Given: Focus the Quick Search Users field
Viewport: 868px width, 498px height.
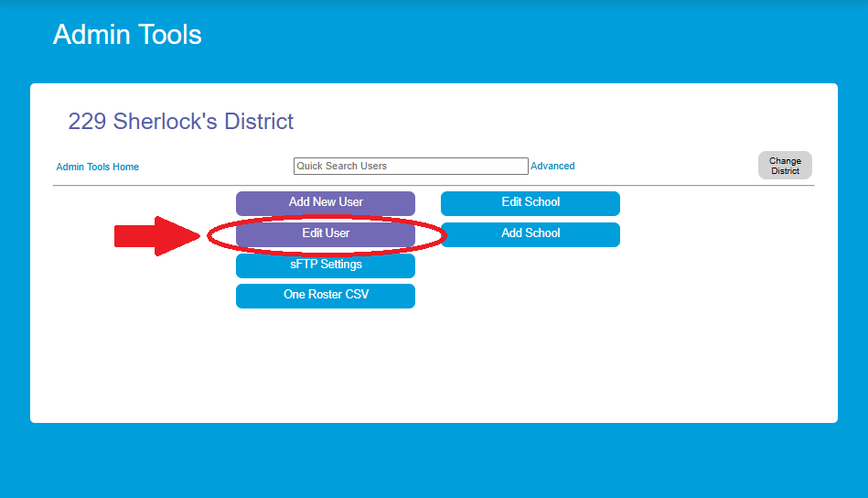Looking at the screenshot, I should click(411, 167).
